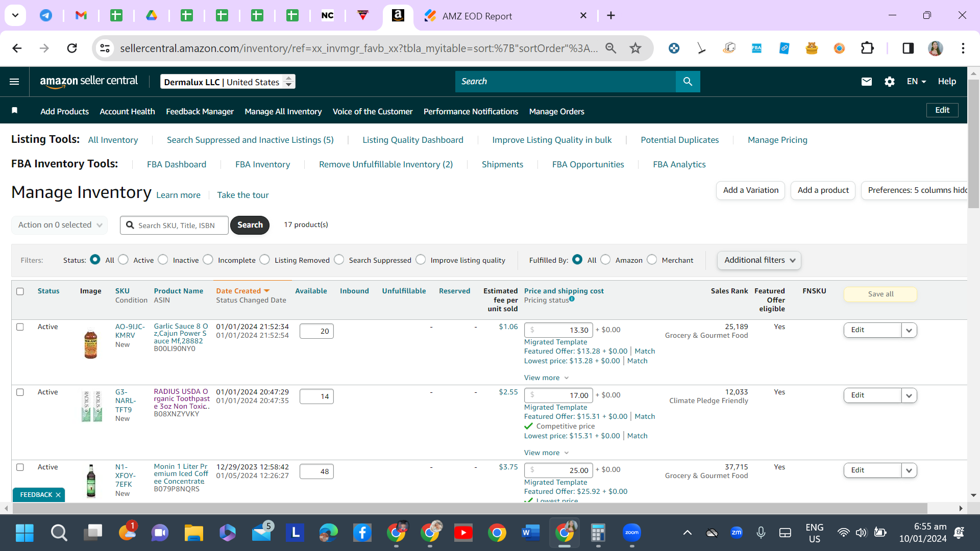The width and height of the screenshot is (980, 551).
Task: Click the FBA extension icon in the toolbar
Action: point(756,48)
